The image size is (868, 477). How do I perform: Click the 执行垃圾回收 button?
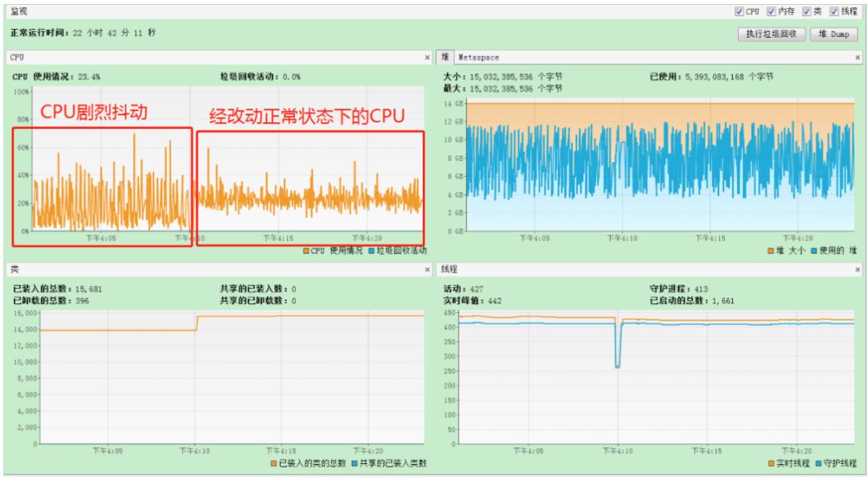point(771,35)
